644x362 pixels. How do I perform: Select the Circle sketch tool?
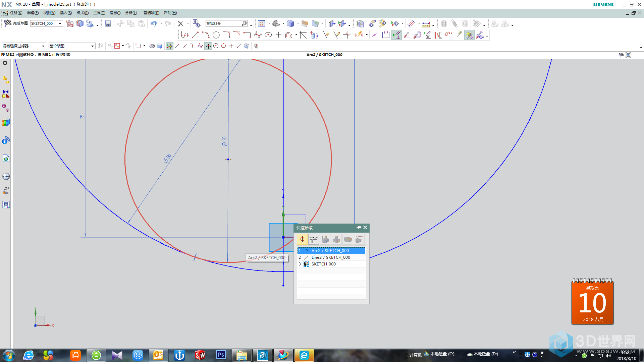216,35
